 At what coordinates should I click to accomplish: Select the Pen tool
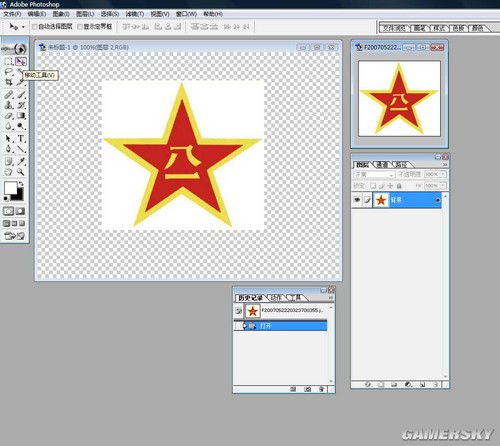pyautogui.click(x=8, y=149)
